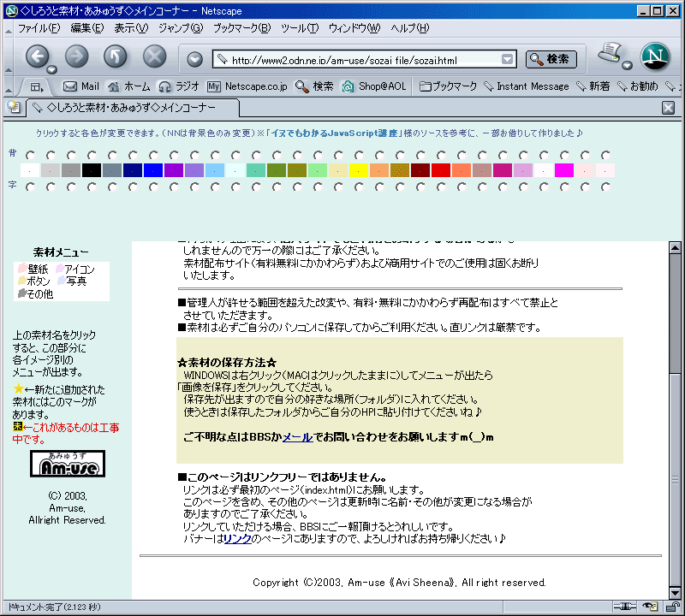Select the しろうと素材・あみゅうず tab
This screenshot has height=616, width=685.
(x=133, y=108)
